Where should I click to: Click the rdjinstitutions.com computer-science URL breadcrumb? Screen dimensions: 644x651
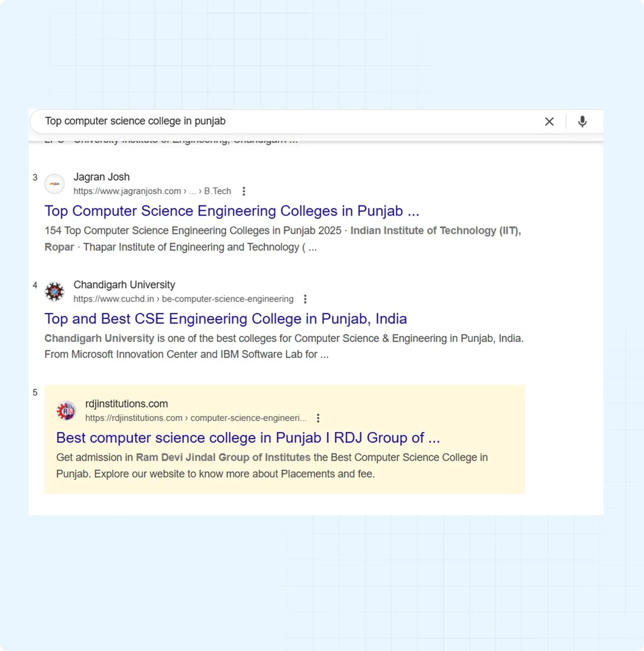(195, 418)
